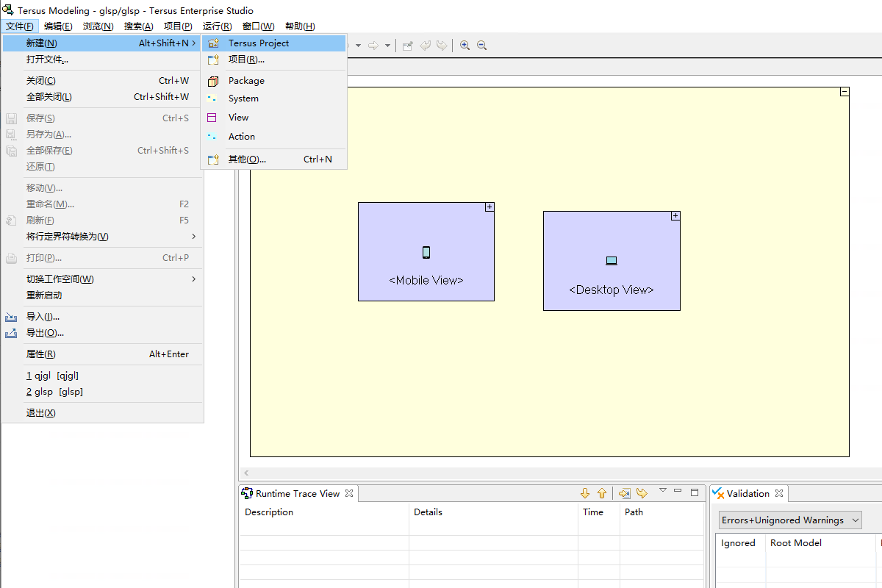Open the back arrow history dropdown

pos(359,46)
